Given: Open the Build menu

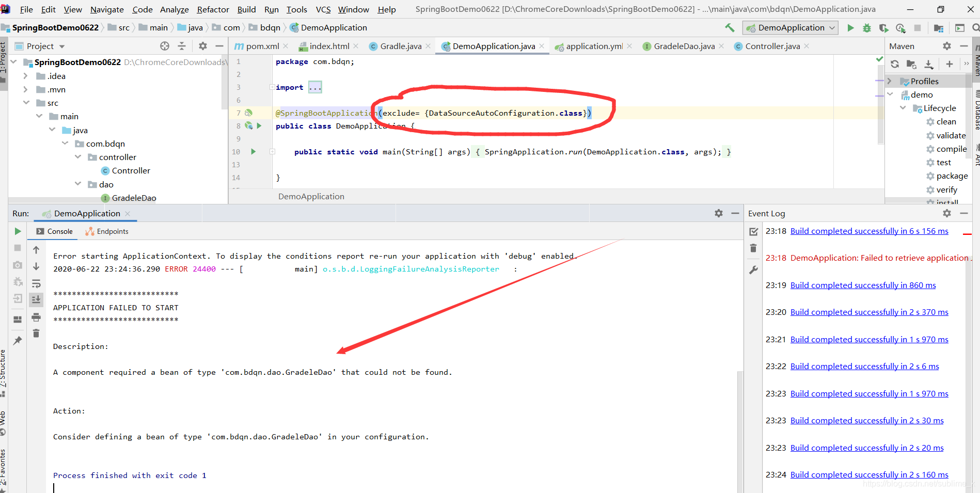Looking at the screenshot, I should click(246, 9).
